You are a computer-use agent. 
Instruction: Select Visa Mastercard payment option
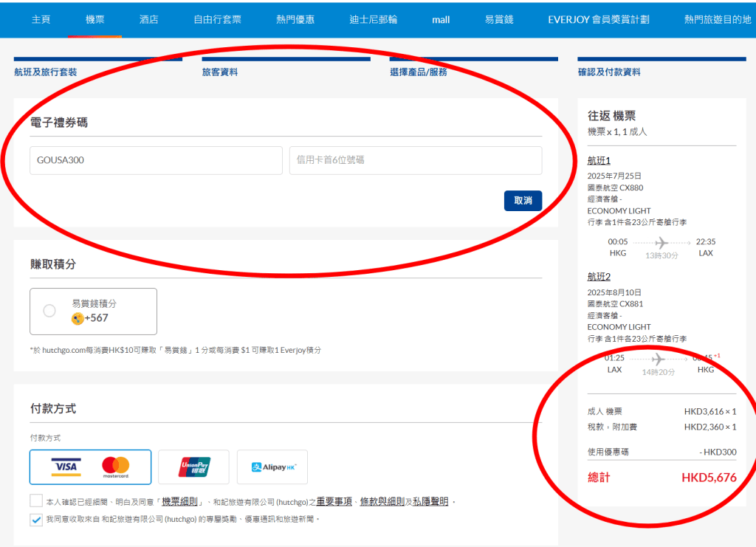pyautogui.click(x=90, y=467)
